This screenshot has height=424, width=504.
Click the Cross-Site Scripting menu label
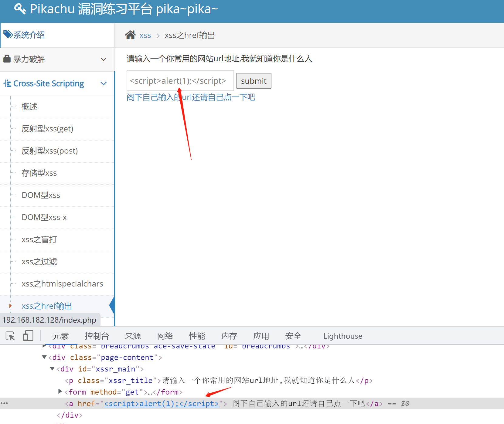pyautogui.click(x=49, y=83)
